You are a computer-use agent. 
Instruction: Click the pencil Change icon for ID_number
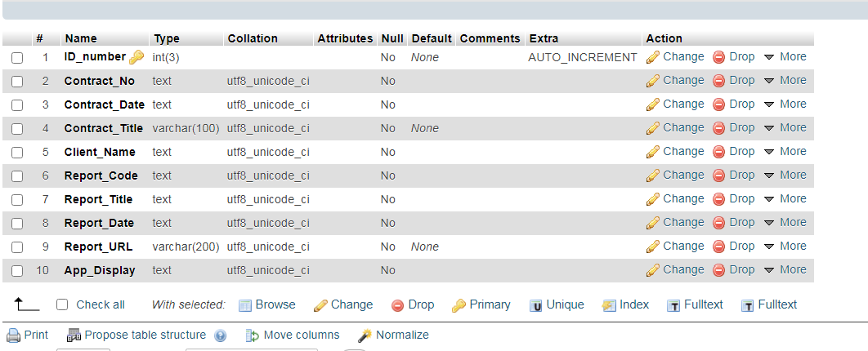point(653,57)
